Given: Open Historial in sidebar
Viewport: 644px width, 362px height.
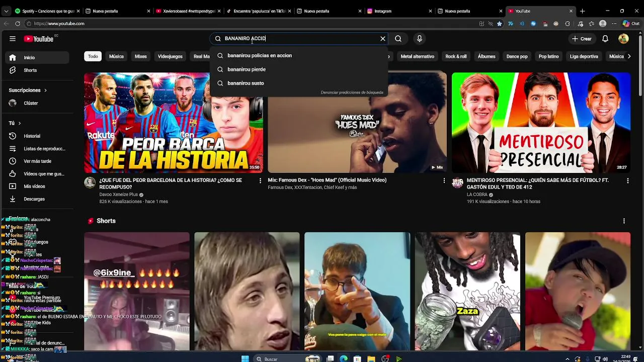Looking at the screenshot, I should (38, 136).
